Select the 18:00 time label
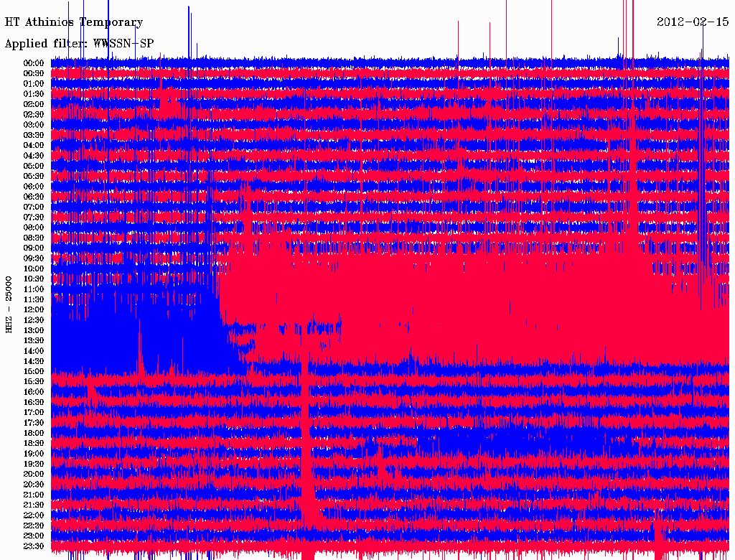This screenshot has width=735, height=560. (x=34, y=434)
